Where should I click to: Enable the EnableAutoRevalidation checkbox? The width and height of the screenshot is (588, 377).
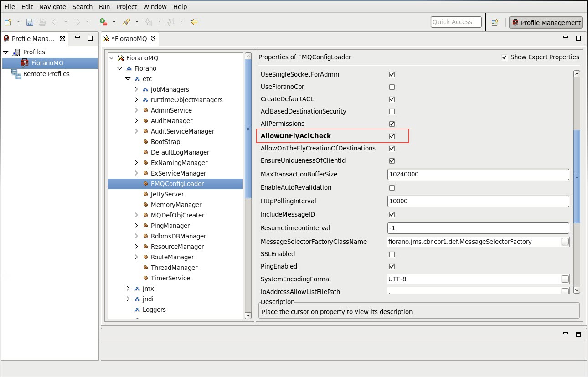point(392,188)
